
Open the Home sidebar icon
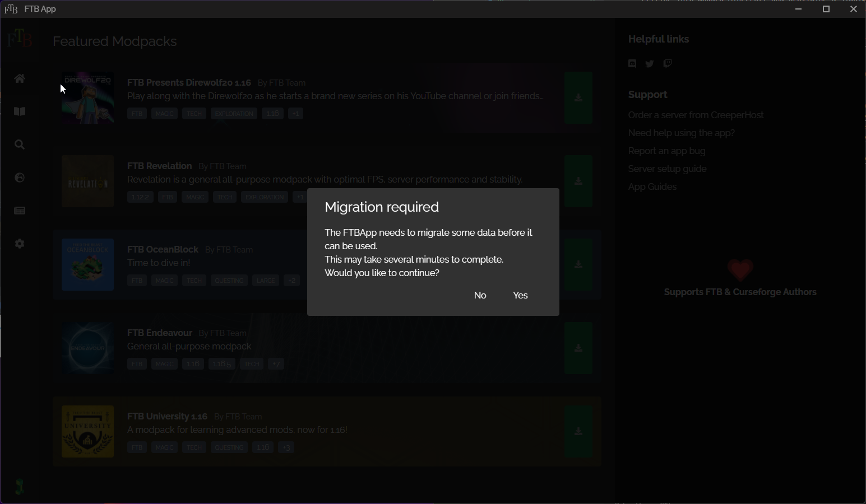pos(20,79)
